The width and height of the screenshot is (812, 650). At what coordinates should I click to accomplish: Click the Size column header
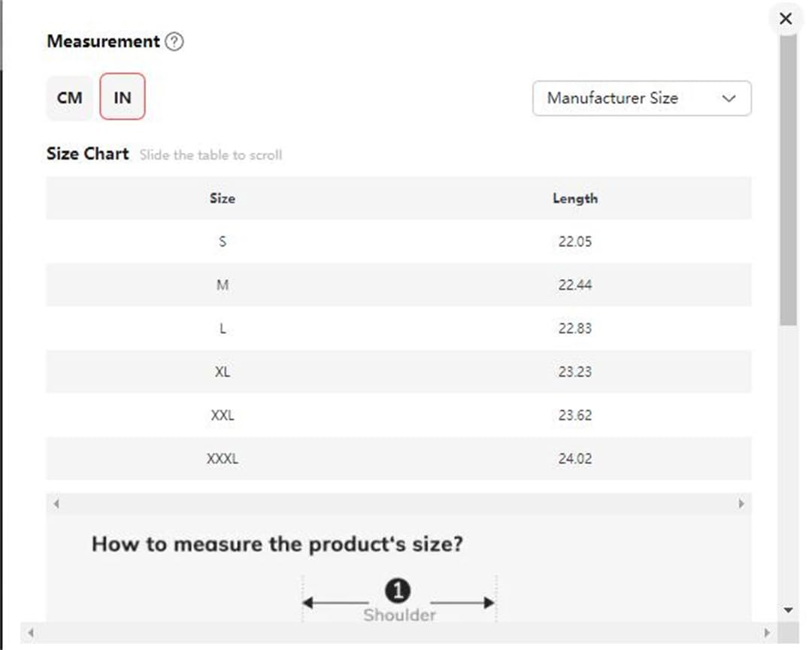click(222, 199)
